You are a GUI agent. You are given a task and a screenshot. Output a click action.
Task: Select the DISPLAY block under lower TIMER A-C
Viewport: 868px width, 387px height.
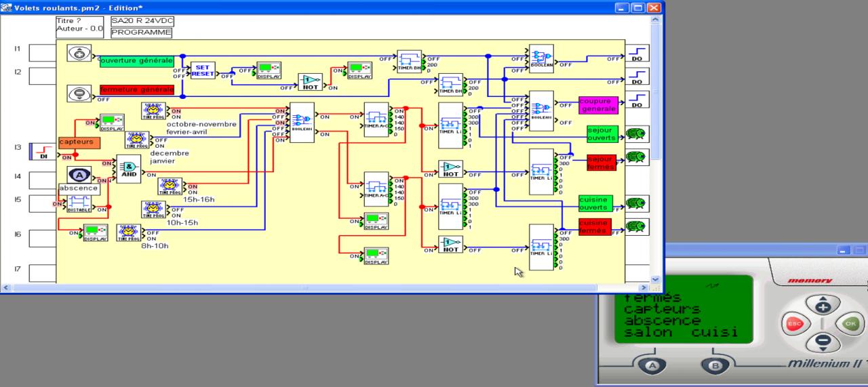click(x=376, y=222)
